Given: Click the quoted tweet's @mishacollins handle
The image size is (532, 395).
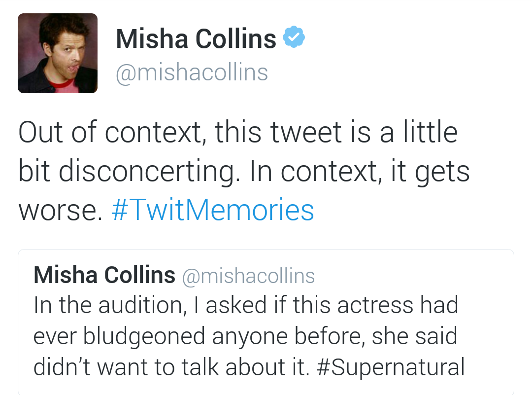Looking at the screenshot, I should tap(248, 276).
